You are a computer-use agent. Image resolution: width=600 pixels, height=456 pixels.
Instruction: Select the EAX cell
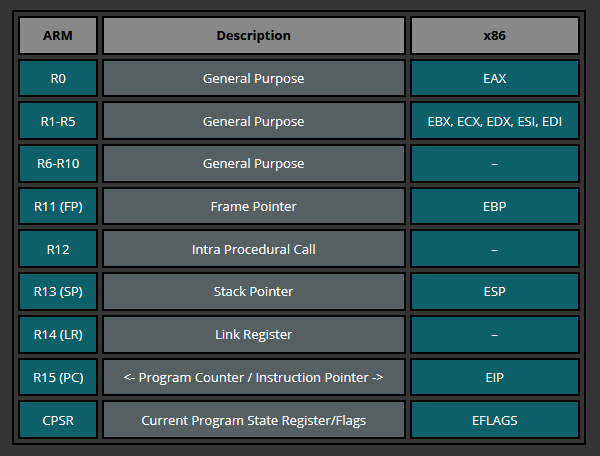[495, 78]
